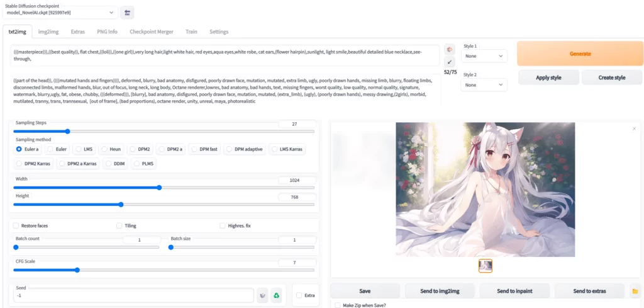Open the output folder icon
Image resolution: width=644 pixels, height=308 pixels.
pyautogui.click(x=635, y=291)
